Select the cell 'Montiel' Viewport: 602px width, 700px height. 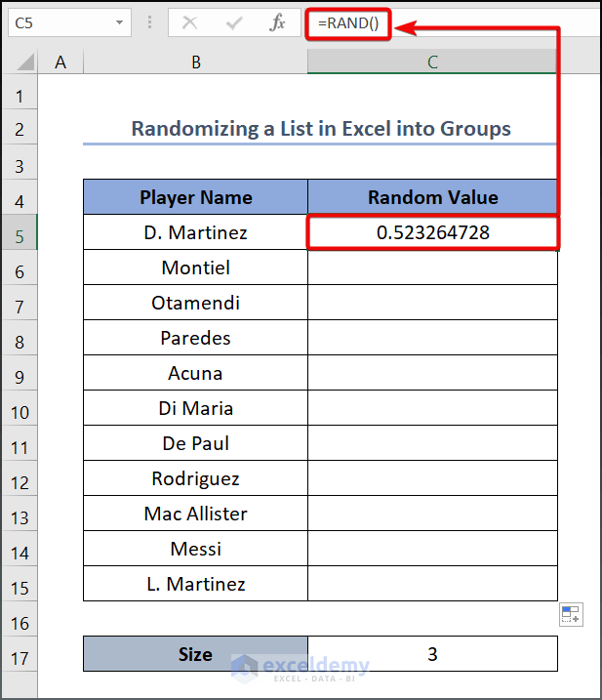[195, 268]
